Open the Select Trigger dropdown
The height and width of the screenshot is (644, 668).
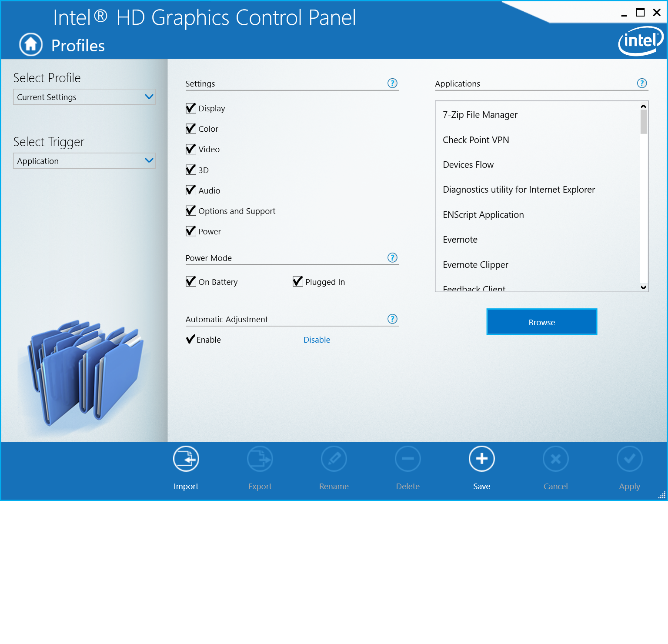tap(84, 161)
